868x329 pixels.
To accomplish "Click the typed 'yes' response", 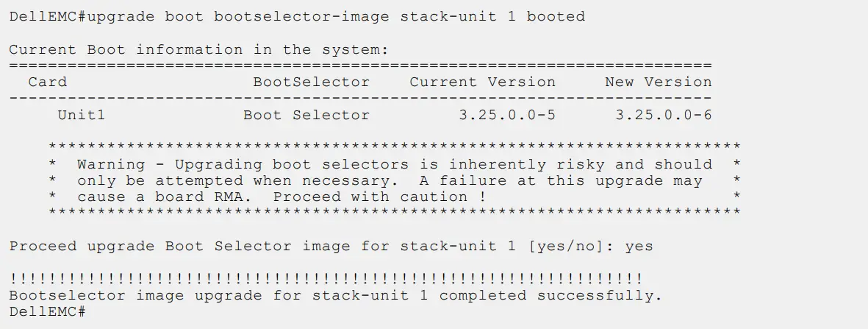I will coord(639,246).
